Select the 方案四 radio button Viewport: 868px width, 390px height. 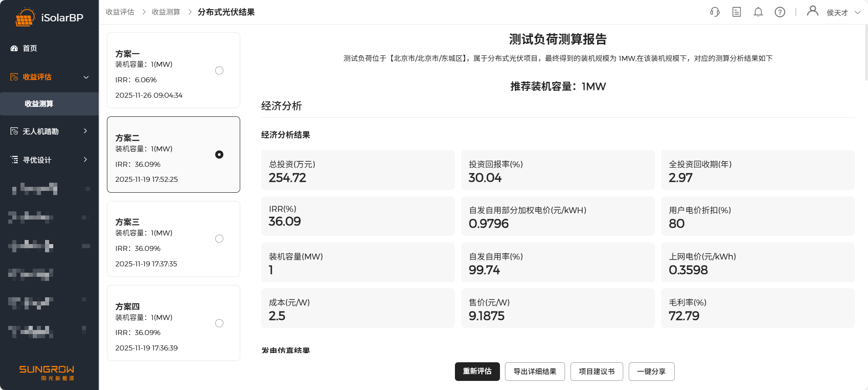coord(219,323)
